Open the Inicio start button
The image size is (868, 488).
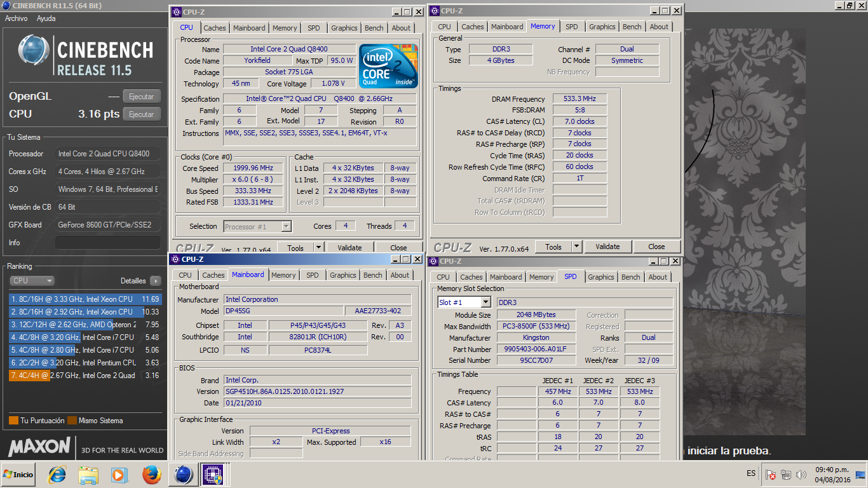point(19,474)
